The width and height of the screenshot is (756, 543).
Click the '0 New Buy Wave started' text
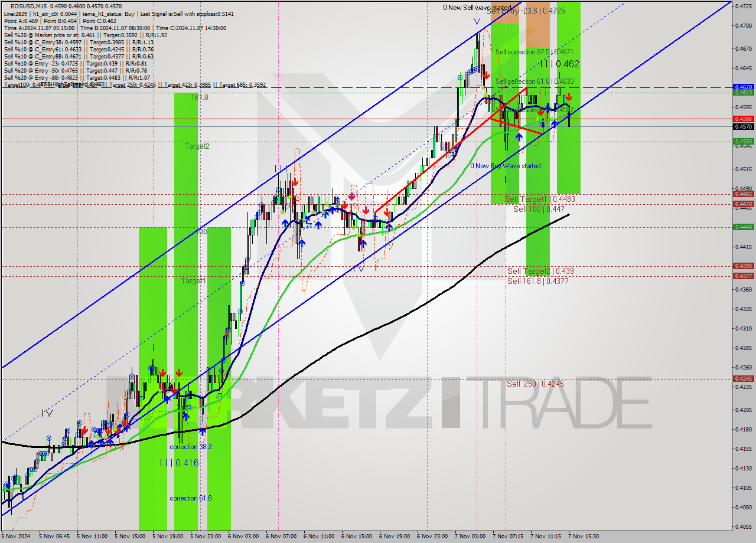(x=506, y=166)
